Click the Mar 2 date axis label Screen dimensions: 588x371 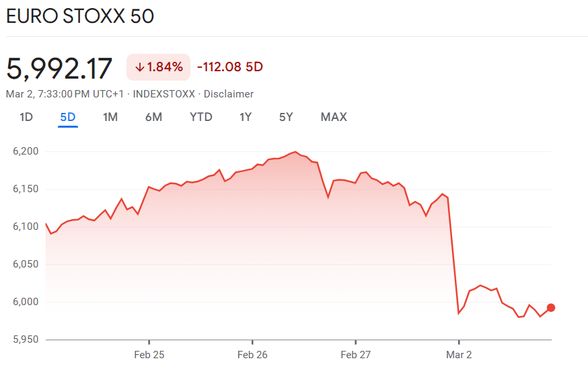click(x=459, y=354)
